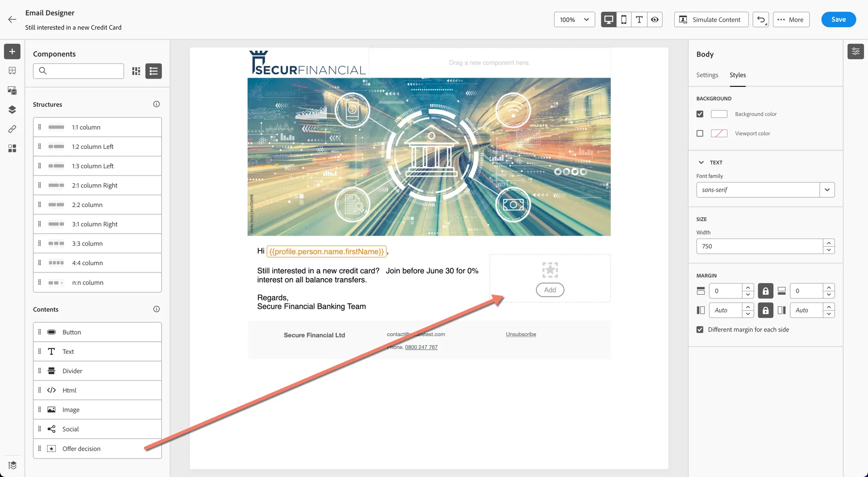Toggle the left-right margin lock

coord(765,310)
